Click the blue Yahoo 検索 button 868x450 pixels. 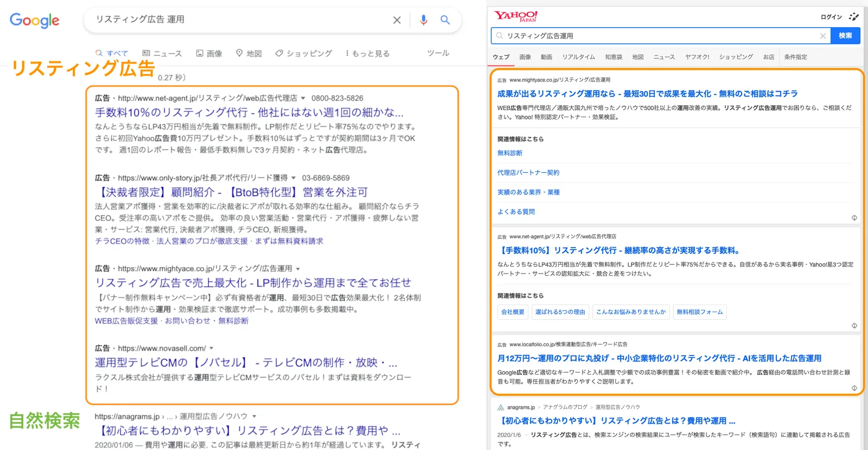845,36
